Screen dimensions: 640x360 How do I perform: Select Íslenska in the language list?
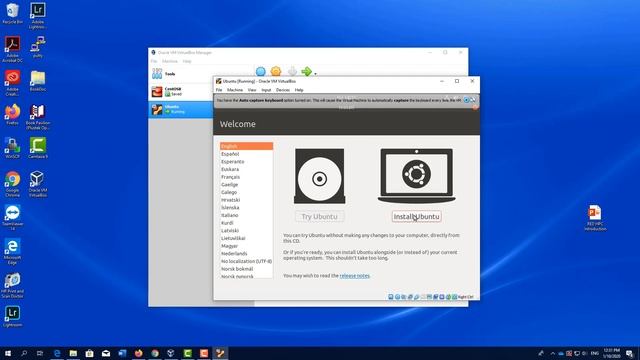pyautogui.click(x=246, y=207)
